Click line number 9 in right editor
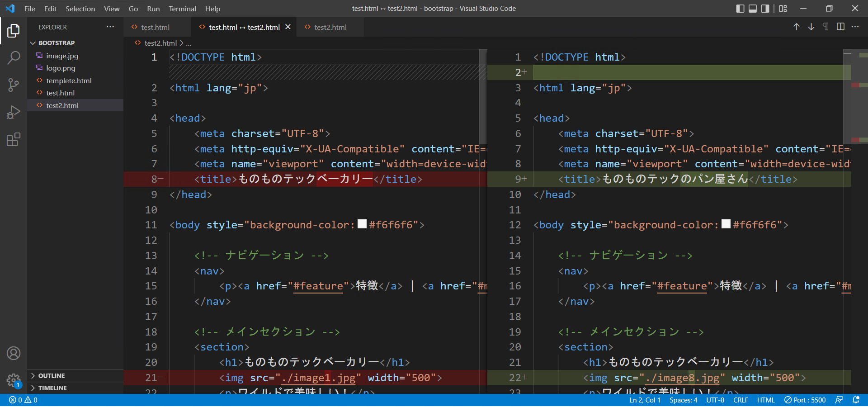The height and width of the screenshot is (407, 868). tap(518, 179)
